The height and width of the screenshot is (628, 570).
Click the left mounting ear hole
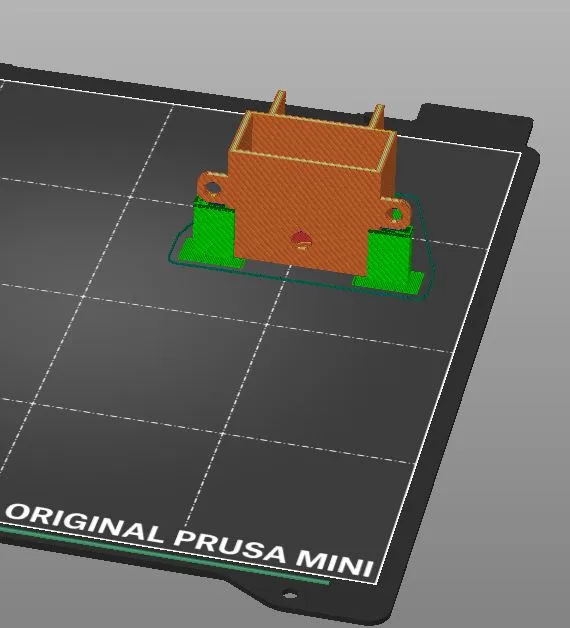(212, 187)
